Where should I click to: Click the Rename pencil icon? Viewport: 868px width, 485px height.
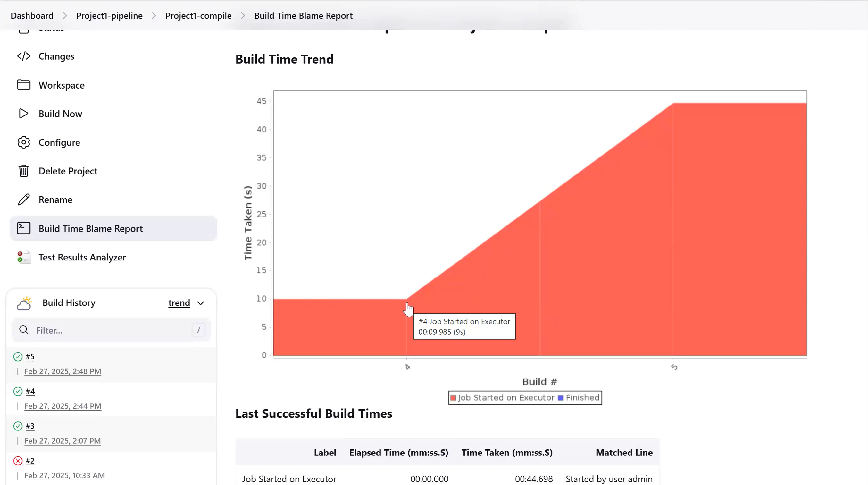[24, 199]
